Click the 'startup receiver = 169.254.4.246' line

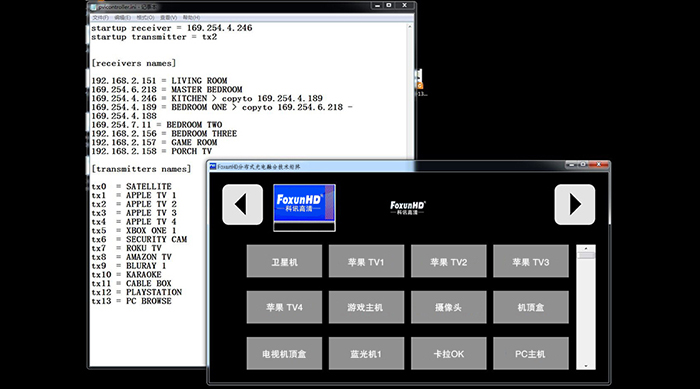172,28
